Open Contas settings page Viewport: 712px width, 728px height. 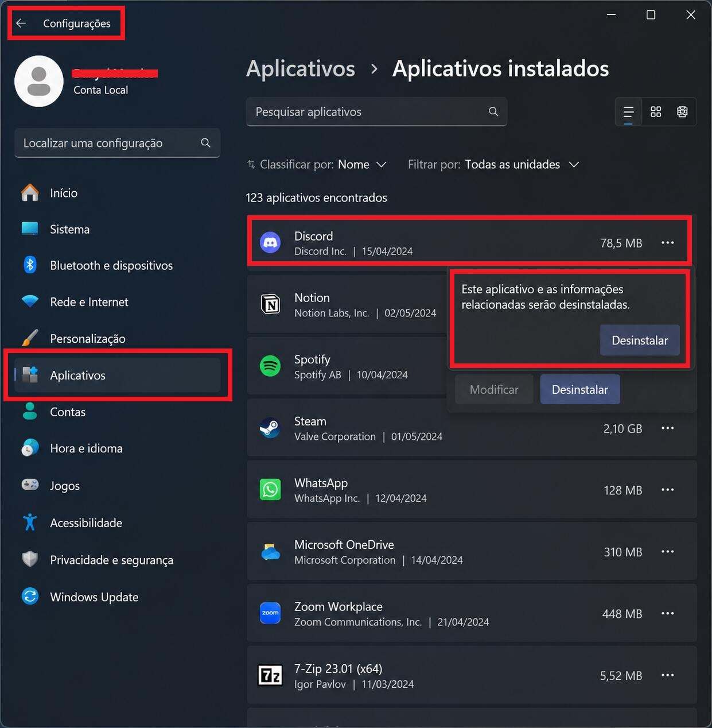(117, 412)
